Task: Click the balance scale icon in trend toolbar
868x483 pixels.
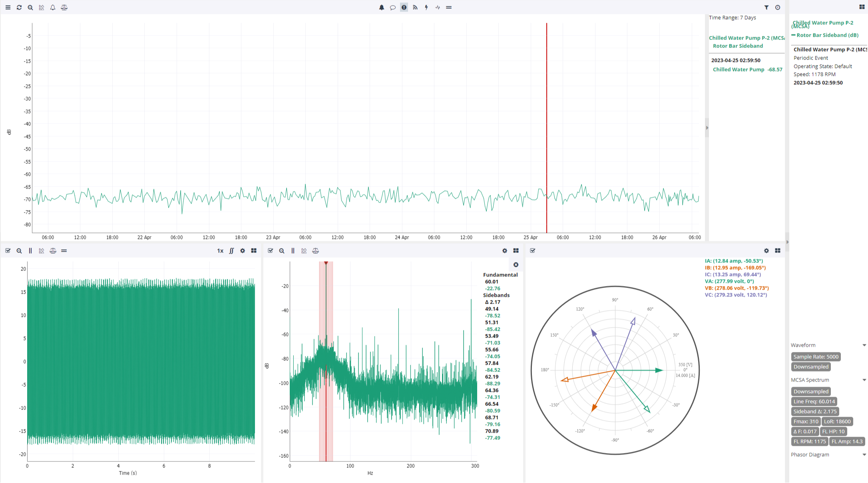Action: point(64,8)
